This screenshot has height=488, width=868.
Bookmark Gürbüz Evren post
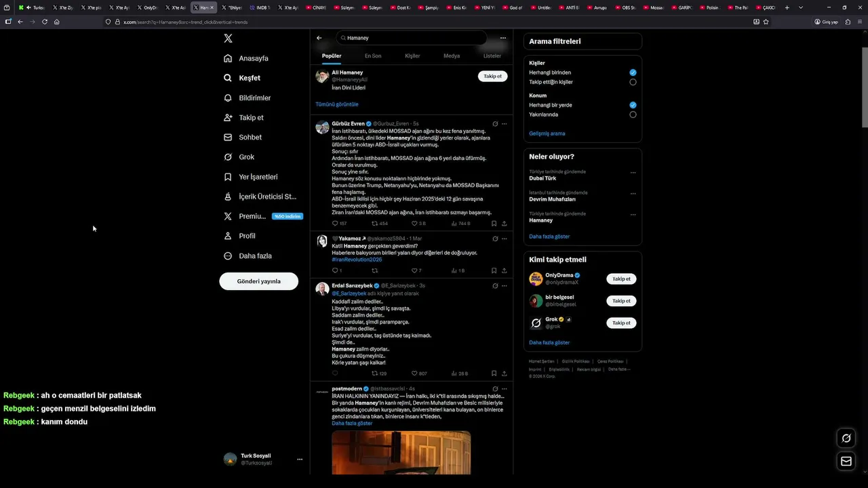pyautogui.click(x=494, y=223)
